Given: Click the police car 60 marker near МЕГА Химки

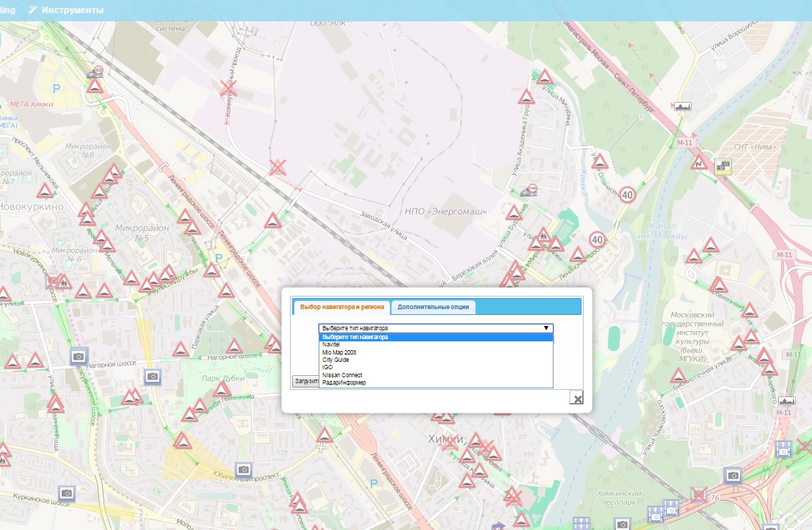Looking at the screenshot, I should click(95, 73).
